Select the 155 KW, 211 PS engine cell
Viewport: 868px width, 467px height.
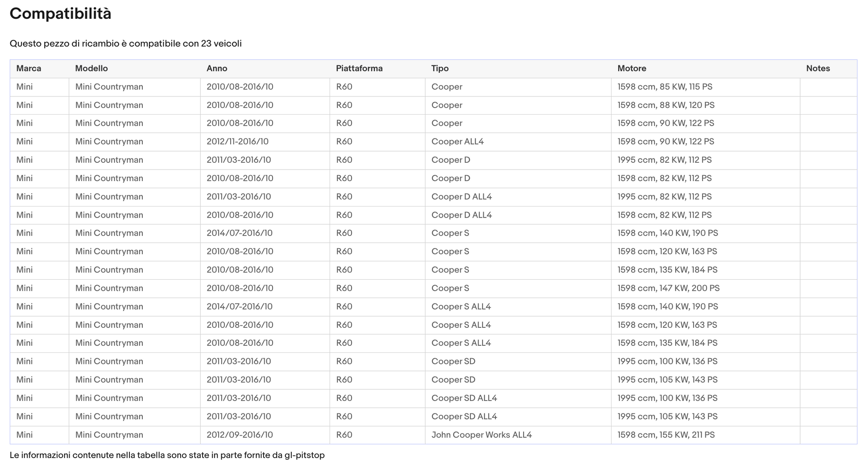coord(665,435)
